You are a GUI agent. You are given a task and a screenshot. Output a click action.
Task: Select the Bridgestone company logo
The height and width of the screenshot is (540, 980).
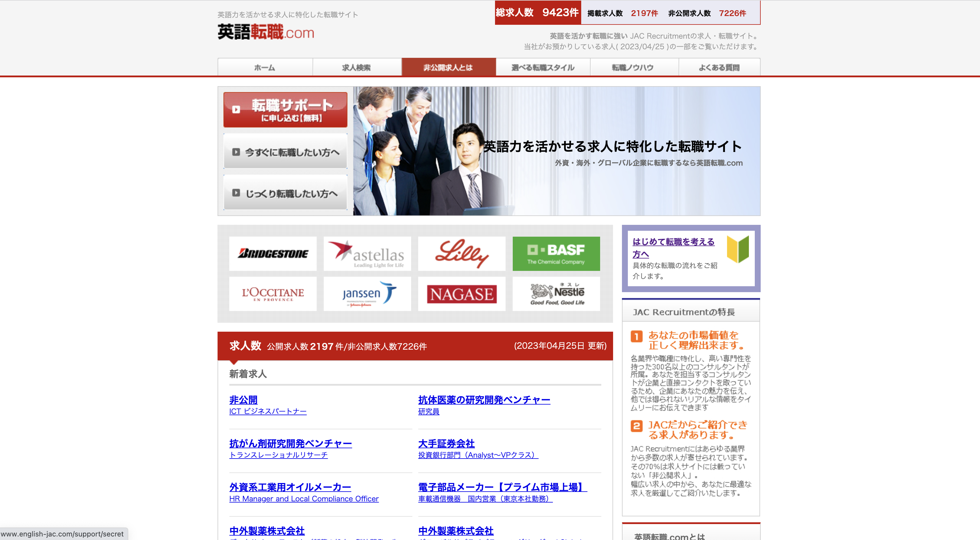click(272, 253)
